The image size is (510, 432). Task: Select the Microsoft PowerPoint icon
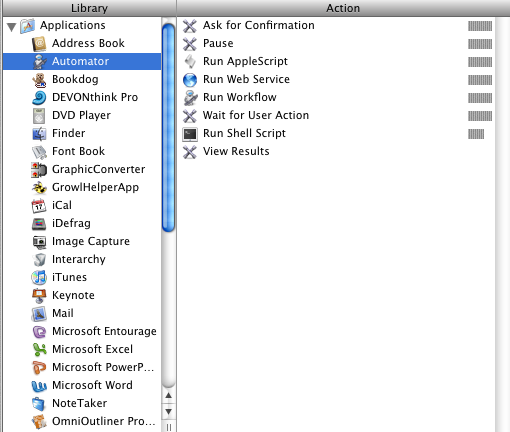pos(39,368)
